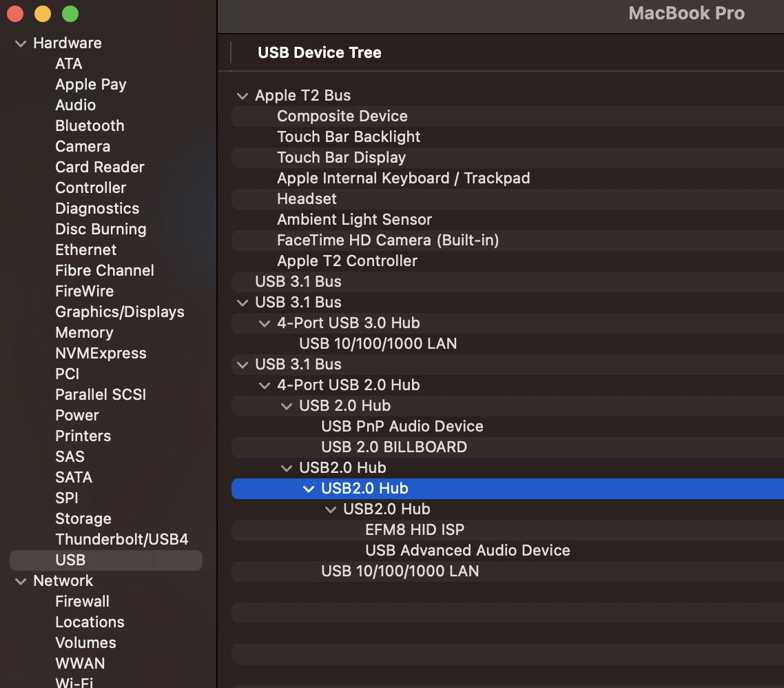Open the SAS sidebar entry
The width and height of the screenshot is (784, 688).
70,456
